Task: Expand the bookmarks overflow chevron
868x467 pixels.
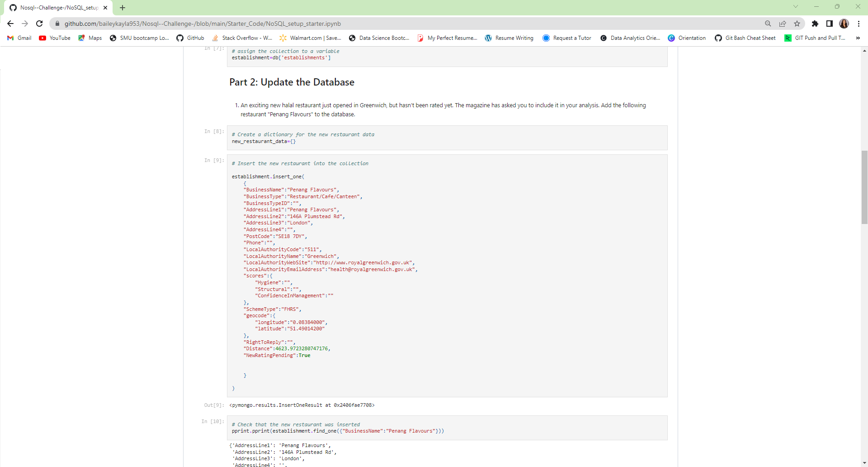Action: (x=858, y=38)
